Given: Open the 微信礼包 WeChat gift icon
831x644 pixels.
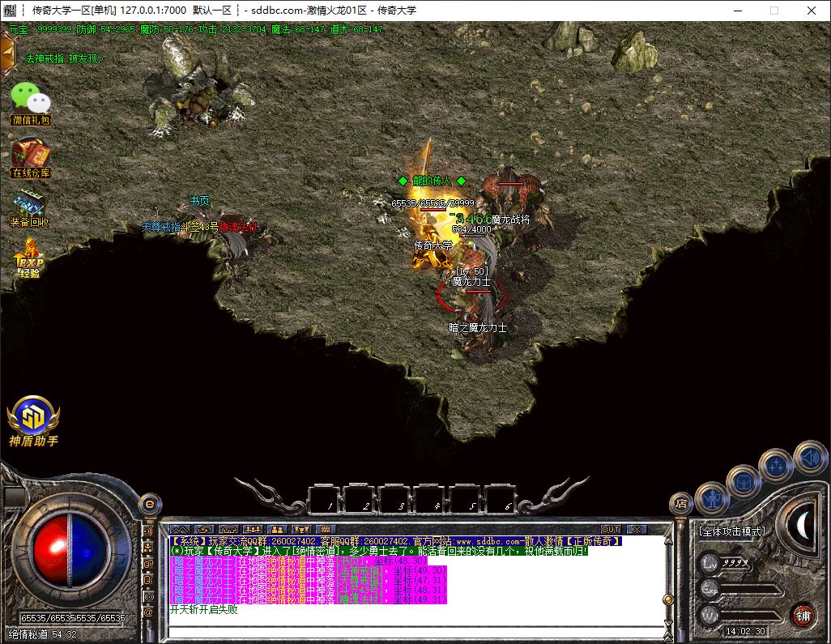Looking at the screenshot, I should (x=31, y=104).
